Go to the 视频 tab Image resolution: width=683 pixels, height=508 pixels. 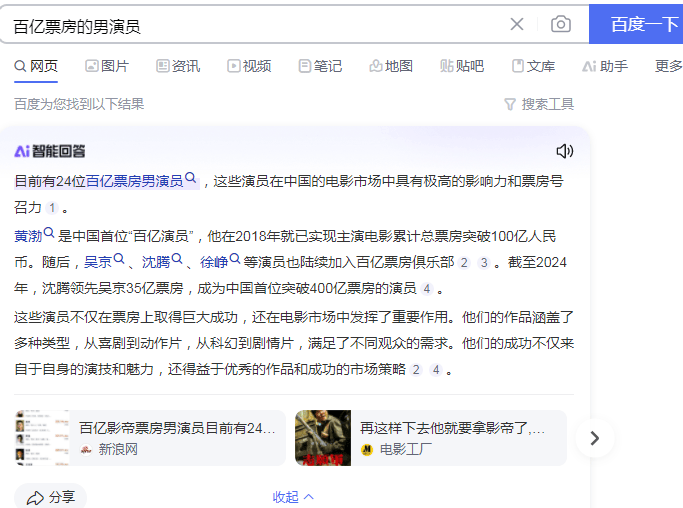pos(249,66)
